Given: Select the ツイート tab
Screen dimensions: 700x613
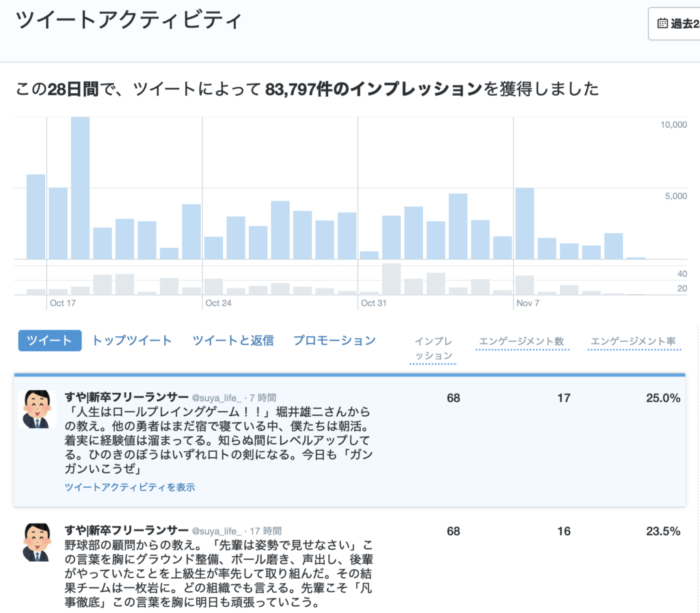Looking at the screenshot, I should (49, 340).
